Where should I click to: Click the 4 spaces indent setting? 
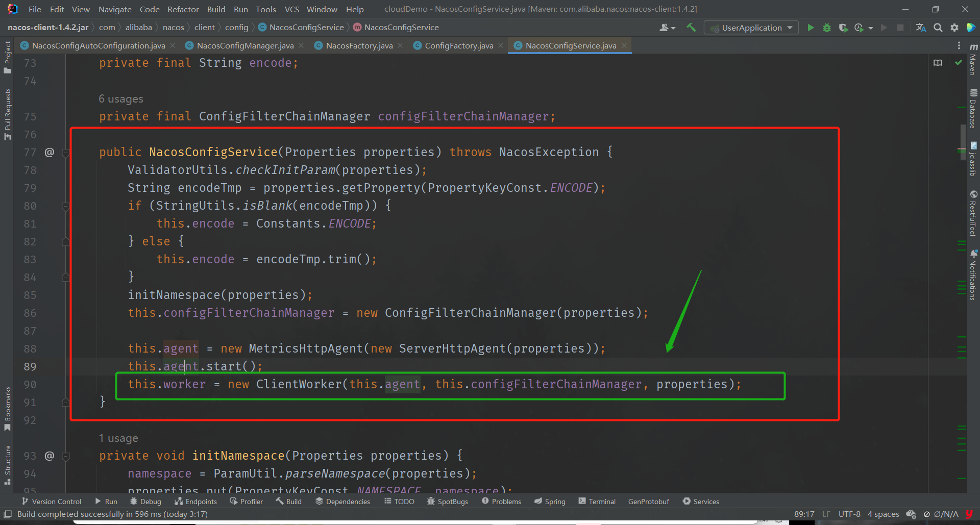coord(884,514)
